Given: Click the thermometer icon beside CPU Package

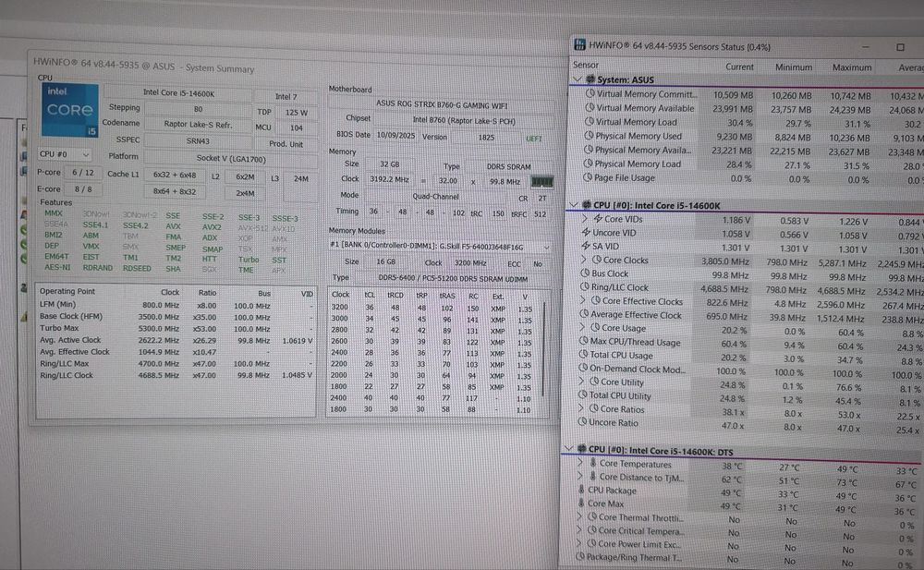Looking at the screenshot, I should (581, 490).
